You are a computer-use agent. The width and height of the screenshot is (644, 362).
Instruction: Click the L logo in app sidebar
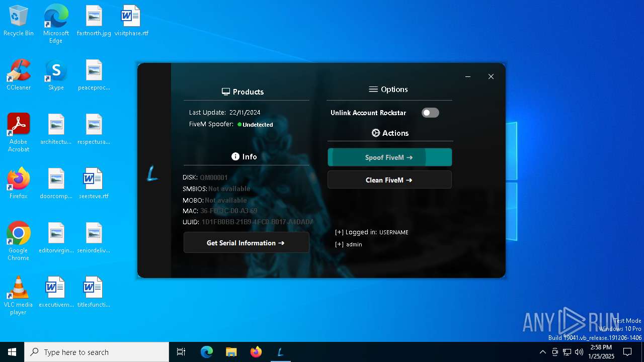pyautogui.click(x=152, y=173)
